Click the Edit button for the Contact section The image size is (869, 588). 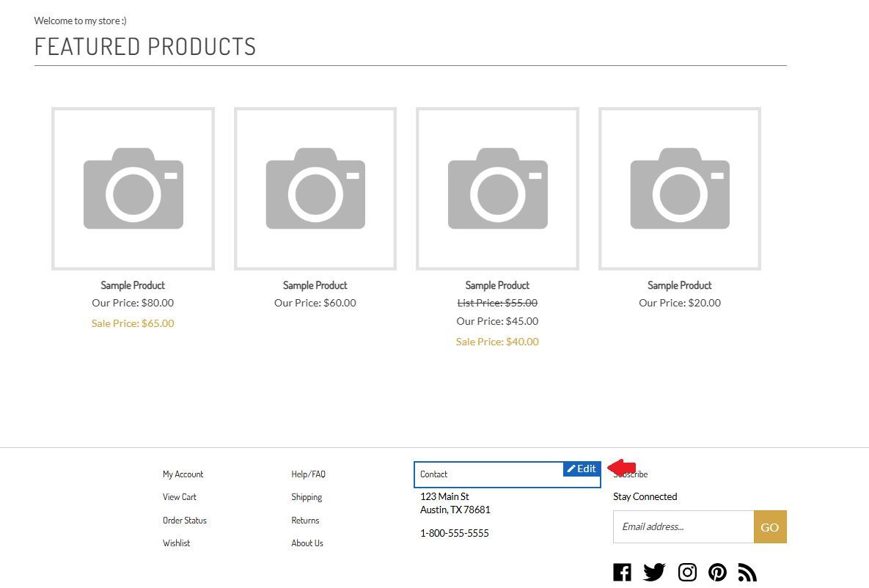click(x=582, y=468)
